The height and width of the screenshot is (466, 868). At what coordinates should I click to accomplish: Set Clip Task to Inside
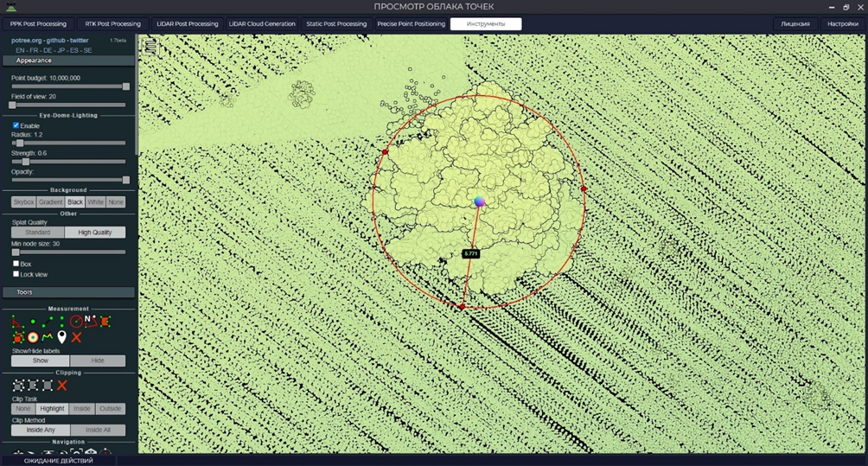82,408
